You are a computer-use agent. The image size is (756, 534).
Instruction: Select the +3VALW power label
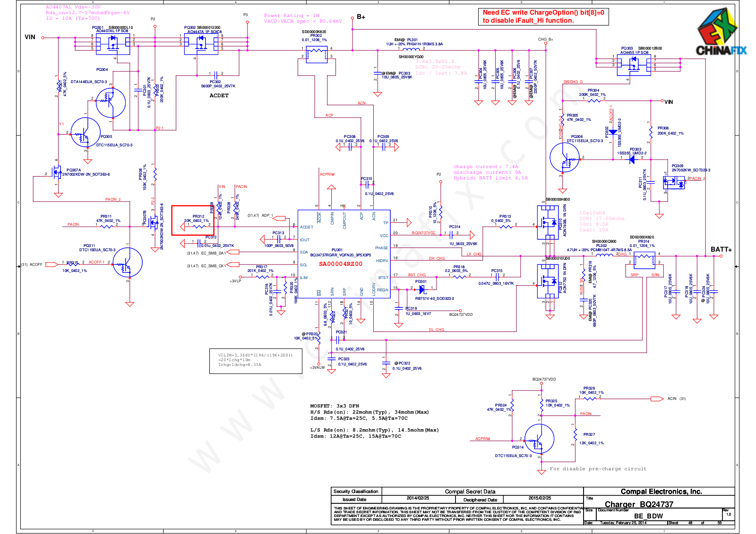(x=317, y=367)
